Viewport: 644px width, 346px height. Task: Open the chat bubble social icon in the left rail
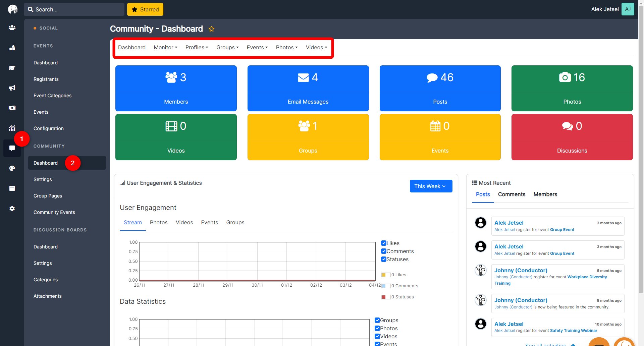coord(12,148)
